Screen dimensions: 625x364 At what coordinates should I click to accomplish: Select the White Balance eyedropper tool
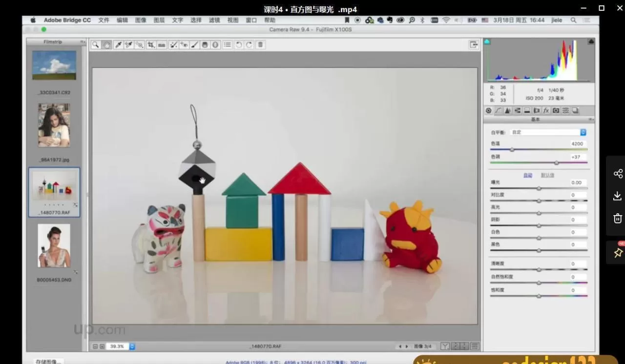[x=118, y=45]
